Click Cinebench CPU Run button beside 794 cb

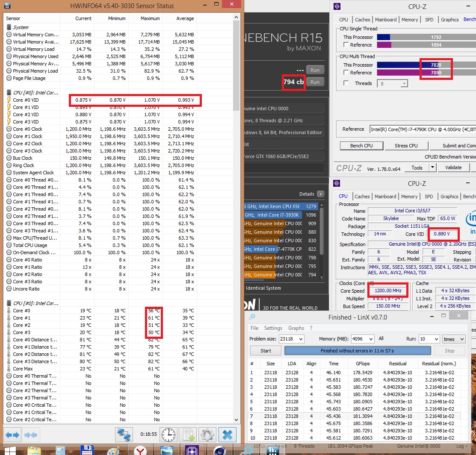[x=315, y=82]
